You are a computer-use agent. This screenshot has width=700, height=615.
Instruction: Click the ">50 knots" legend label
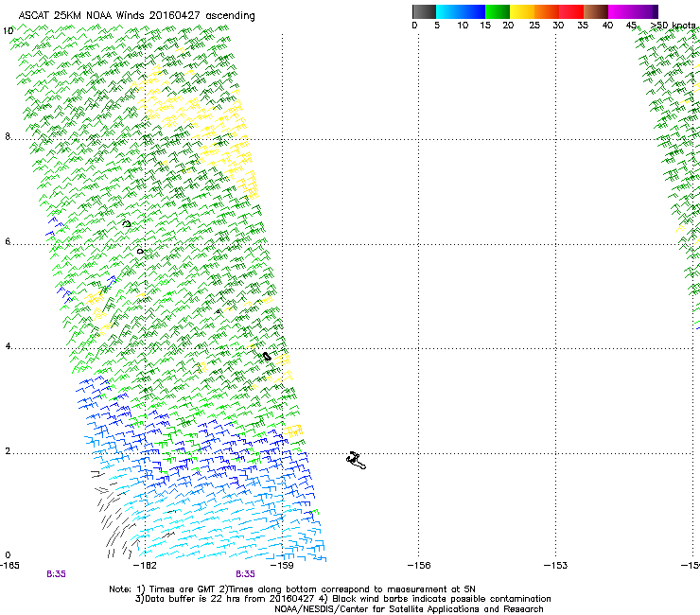674,26
